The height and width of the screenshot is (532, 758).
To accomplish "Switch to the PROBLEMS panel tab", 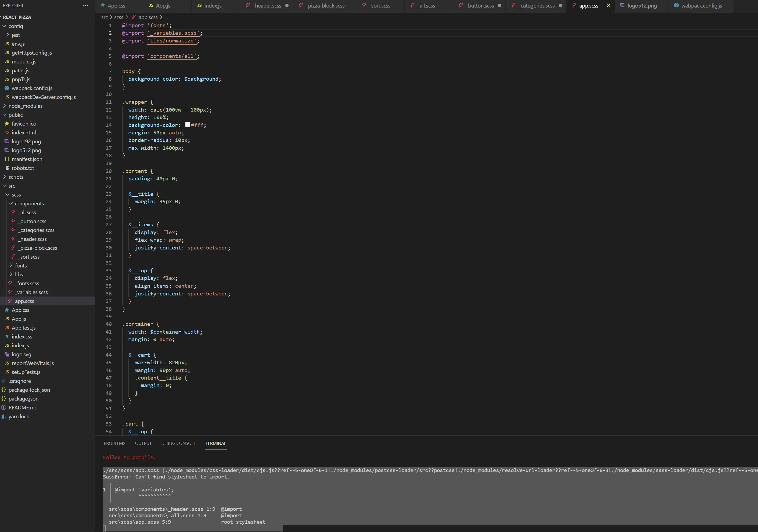I will (x=114, y=443).
